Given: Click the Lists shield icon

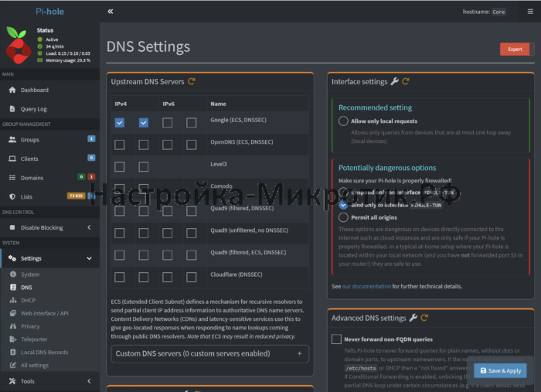Looking at the screenshot, I should 12,196.
